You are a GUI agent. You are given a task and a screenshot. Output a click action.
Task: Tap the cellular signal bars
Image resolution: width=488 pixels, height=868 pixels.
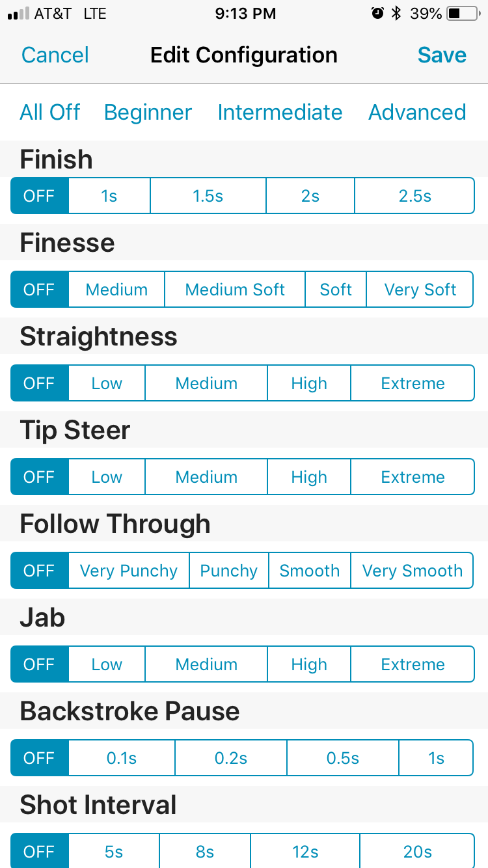tap(18, 14)
